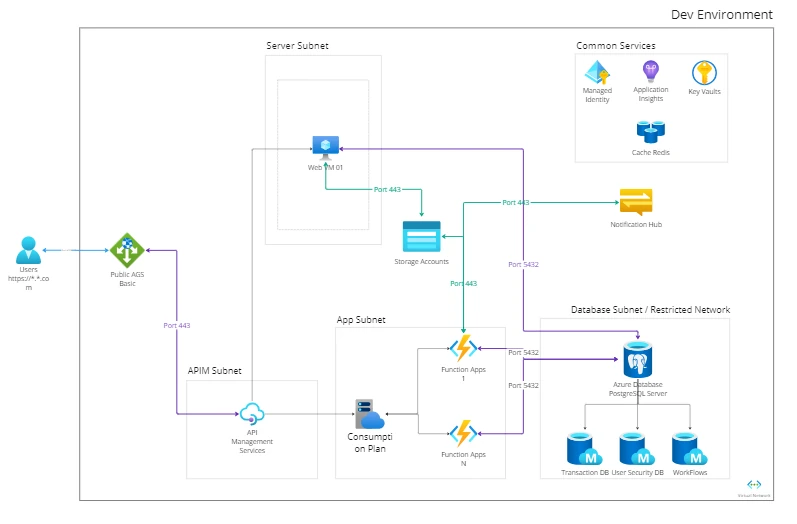Select the Function Apps N caption

(463, 459)
